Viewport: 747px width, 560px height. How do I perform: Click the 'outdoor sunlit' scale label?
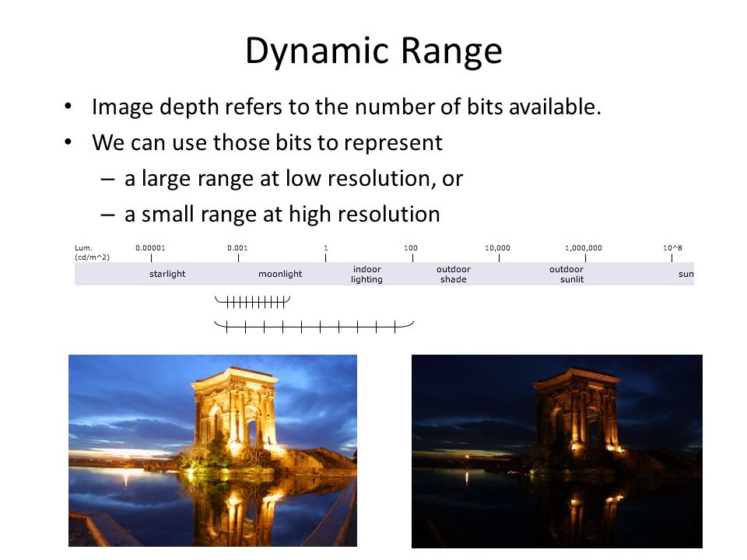[x=566, y=275]
